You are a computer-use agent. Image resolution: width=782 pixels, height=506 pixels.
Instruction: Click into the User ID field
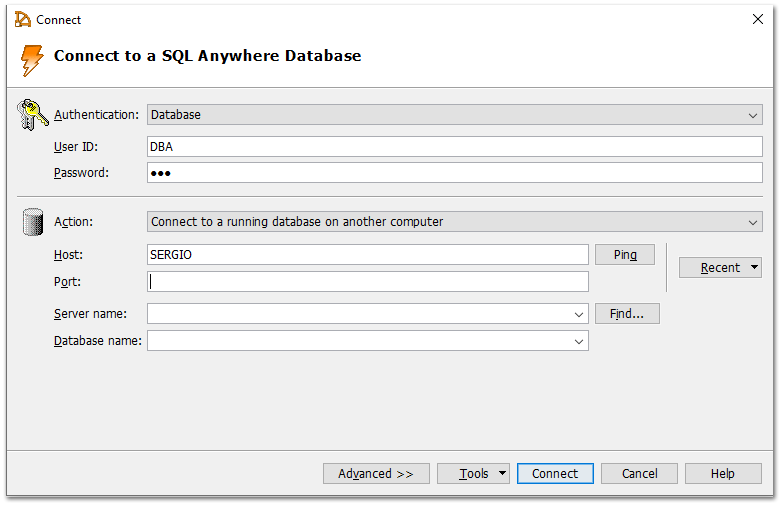[454, 147]
